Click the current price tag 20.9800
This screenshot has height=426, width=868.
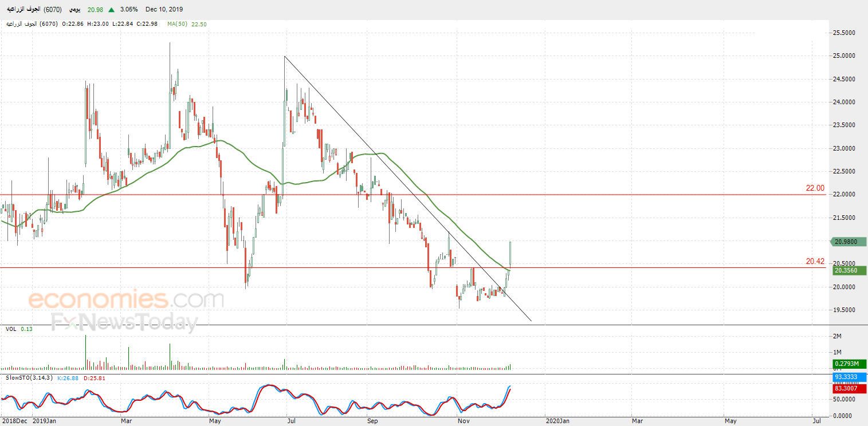click(x=847, y=242)
